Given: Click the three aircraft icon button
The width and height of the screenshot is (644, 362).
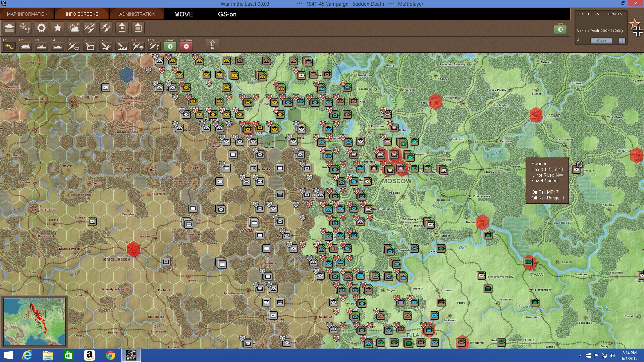Looking at the screenshot, I should (x=90, y=28).
